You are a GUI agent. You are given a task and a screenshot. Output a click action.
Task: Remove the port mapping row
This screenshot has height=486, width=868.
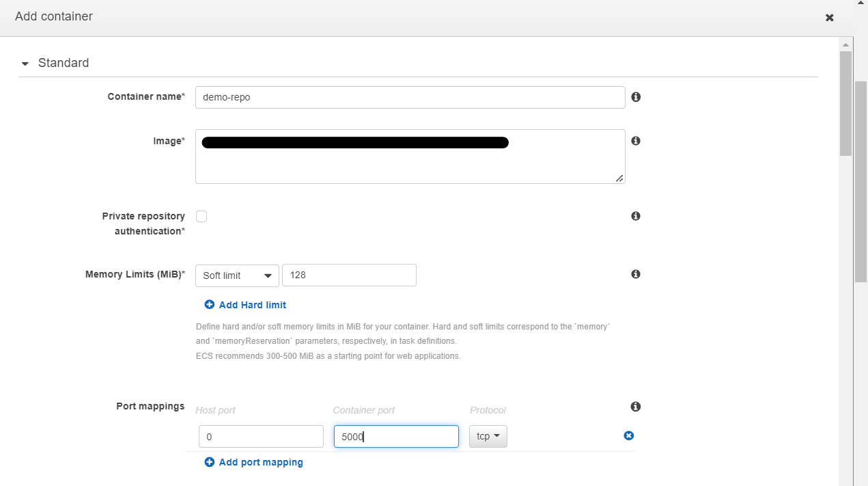(x=629, y=435)
